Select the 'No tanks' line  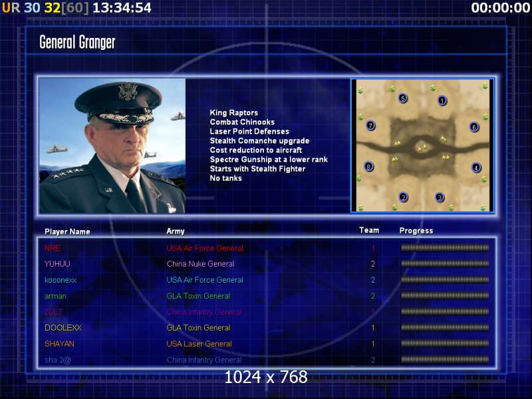pyautogui.click(x=225, y=178)
